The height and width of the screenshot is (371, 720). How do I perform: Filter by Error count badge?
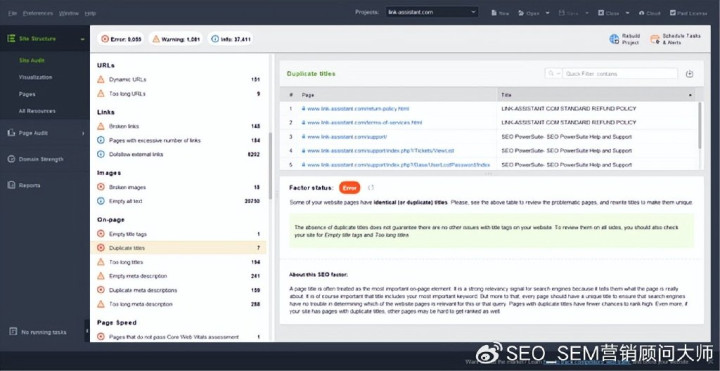(121, 39)
